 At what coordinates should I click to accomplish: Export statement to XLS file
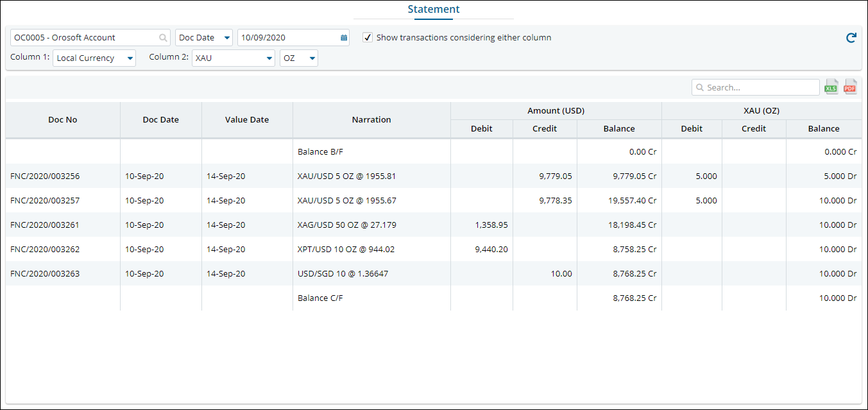(831, 87)
